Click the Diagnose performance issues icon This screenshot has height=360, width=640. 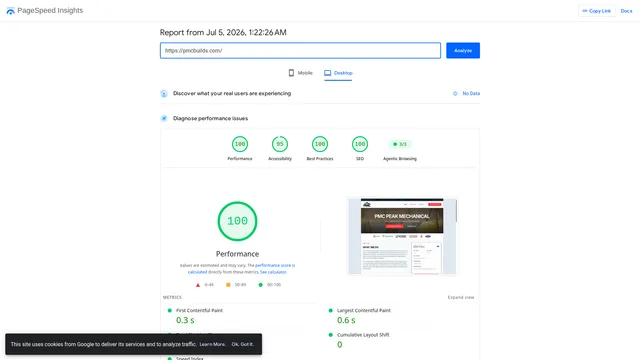[164, 118]
